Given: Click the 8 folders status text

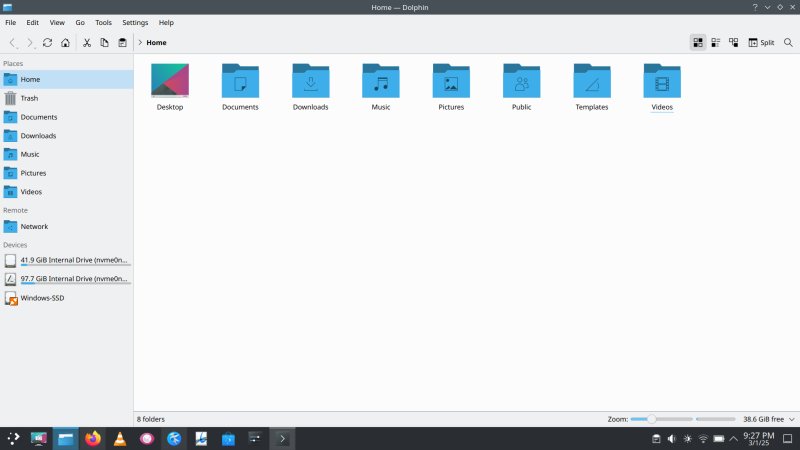Looking at the screenshot, I should [x=151, y=419].
